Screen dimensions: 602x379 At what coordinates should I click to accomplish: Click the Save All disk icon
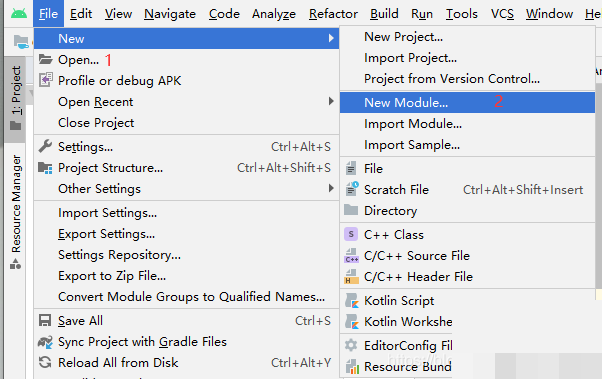point(45,321)
